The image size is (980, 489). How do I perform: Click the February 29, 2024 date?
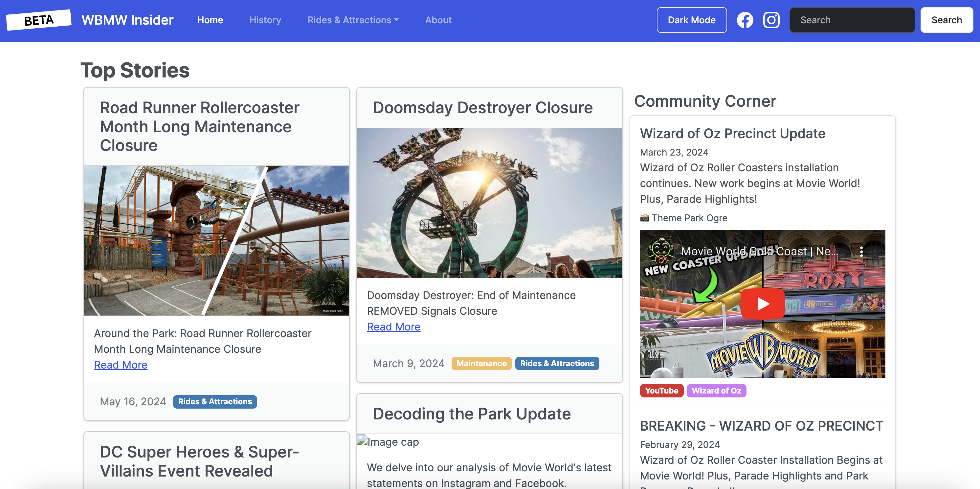click(x=679, y=444)
